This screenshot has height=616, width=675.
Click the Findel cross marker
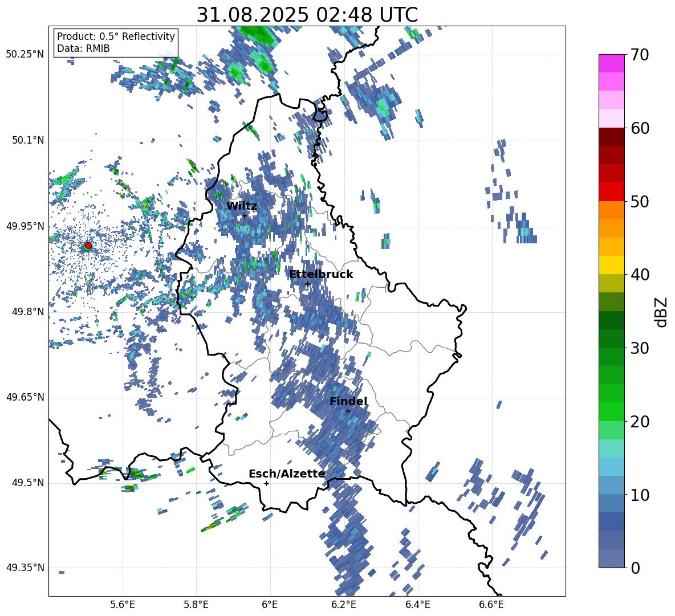coord(348,411)
